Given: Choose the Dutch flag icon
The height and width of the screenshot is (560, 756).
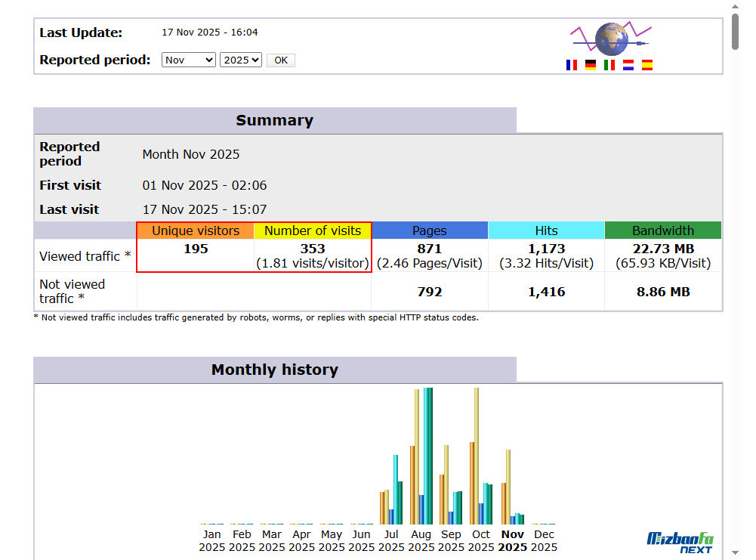Looking at the screenshot, I should coord(628,65).
